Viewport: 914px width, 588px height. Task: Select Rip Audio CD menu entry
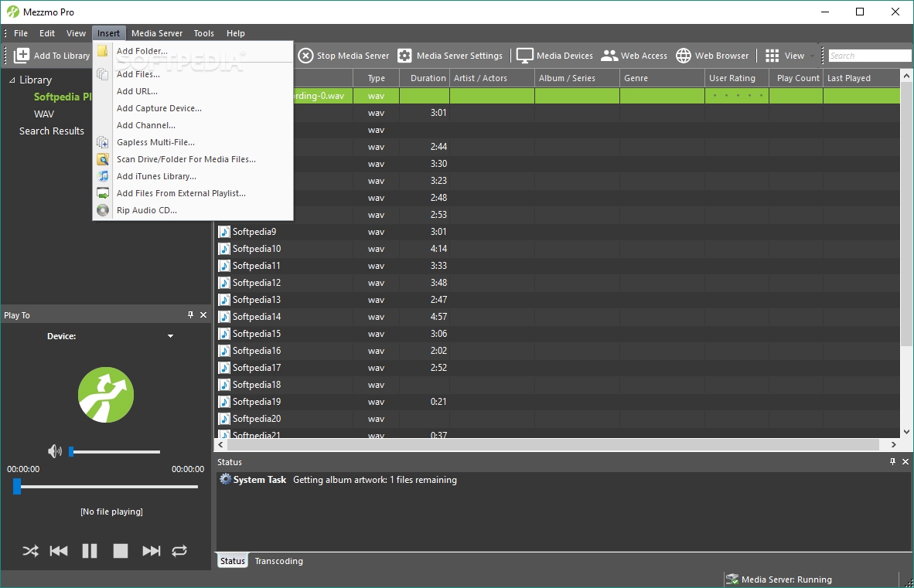coord(147,210)
